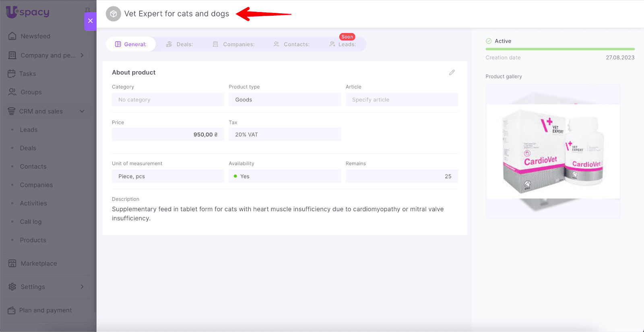Click the Plan and payment wallet icon
This screenshot has height=332, width=644.
12,310
